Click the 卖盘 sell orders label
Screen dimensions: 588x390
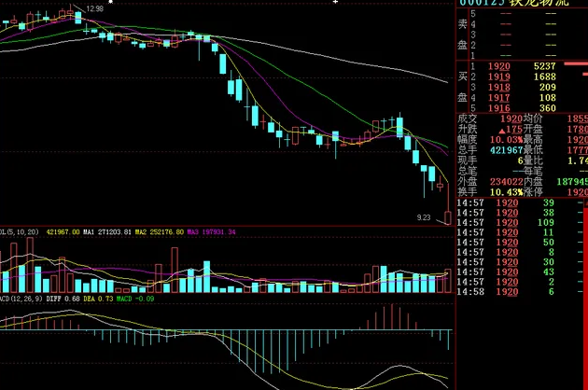tap(462, 35)
